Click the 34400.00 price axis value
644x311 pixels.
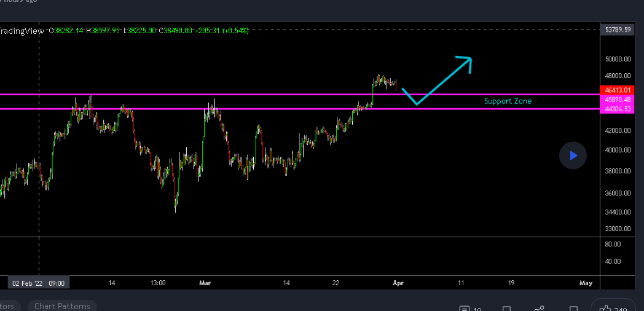coord(618,212)
